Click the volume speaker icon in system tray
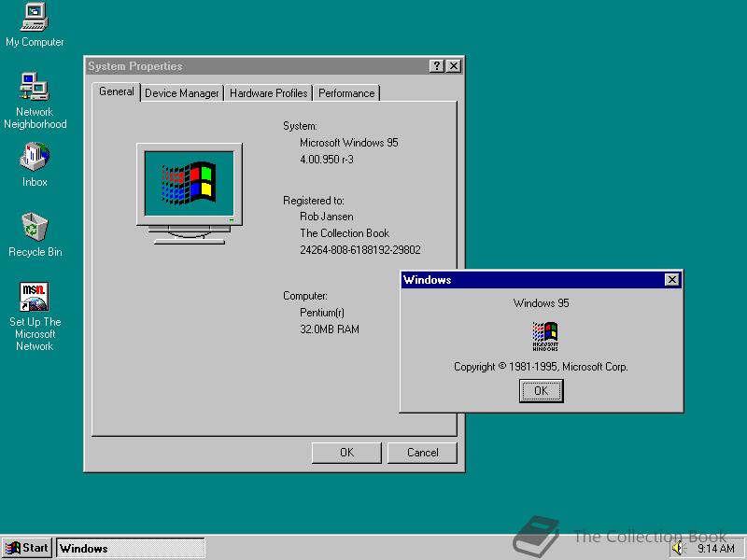This screenshot has height=560, width=747. point(678,549)
